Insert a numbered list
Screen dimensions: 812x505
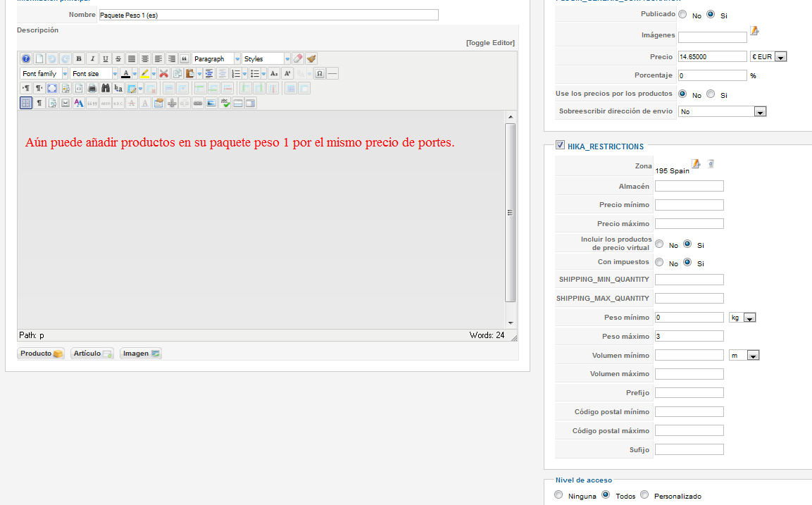pos(236,73)
